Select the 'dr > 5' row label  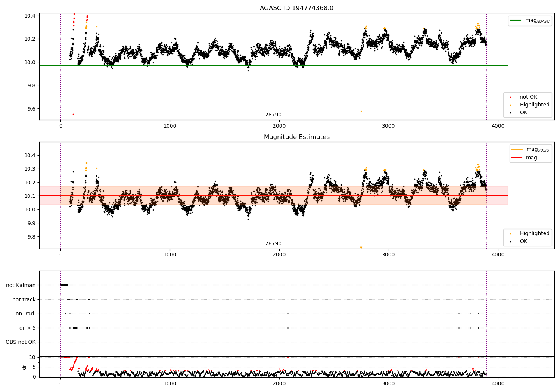[28, 328]
